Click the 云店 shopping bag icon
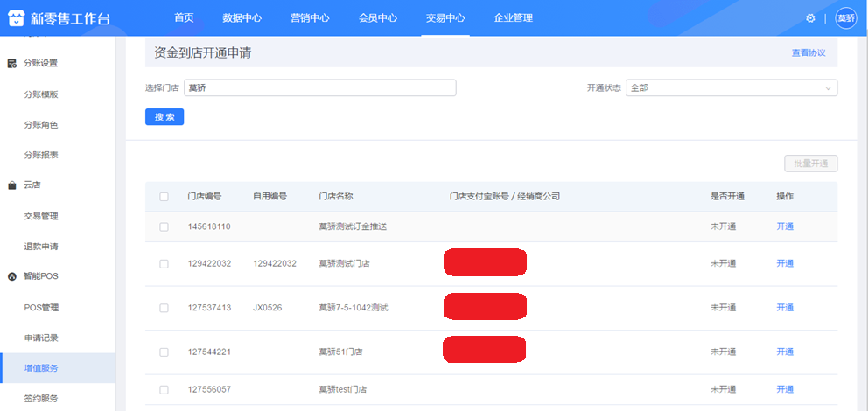Screen dimensions: 868x411 [11, 186]
